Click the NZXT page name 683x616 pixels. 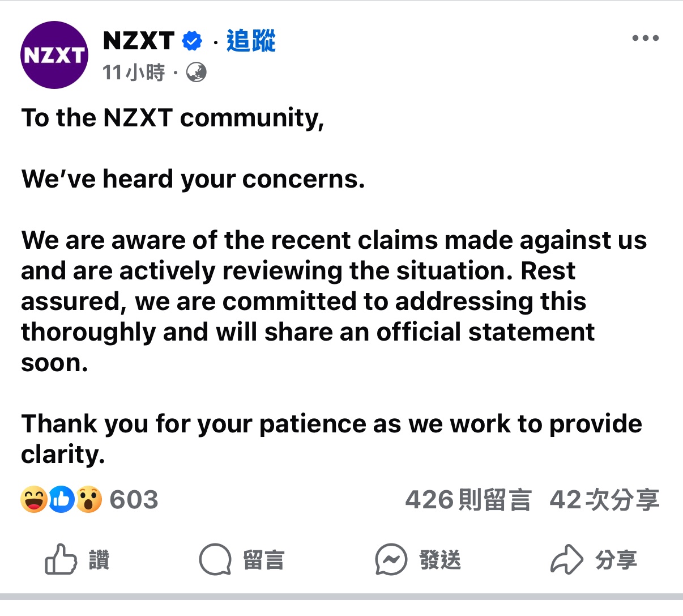coord(139,41)
